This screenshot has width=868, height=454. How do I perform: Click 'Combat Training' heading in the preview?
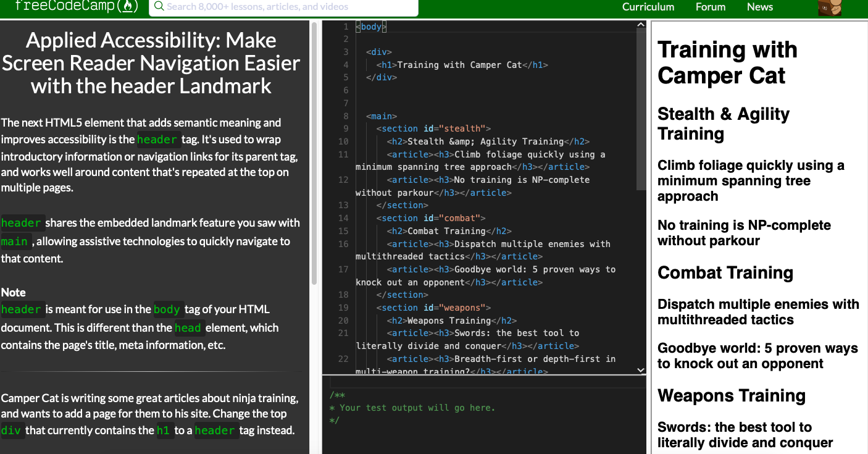click(x=725, y=272)
